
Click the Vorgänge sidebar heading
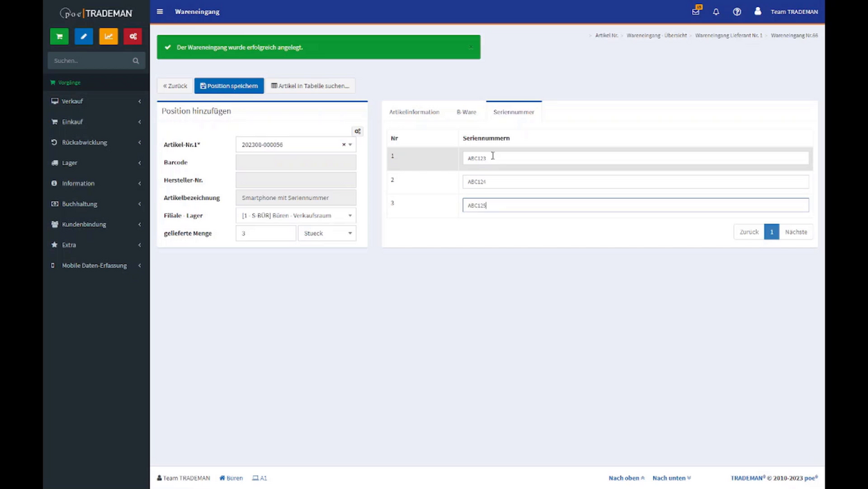point(69,82)
